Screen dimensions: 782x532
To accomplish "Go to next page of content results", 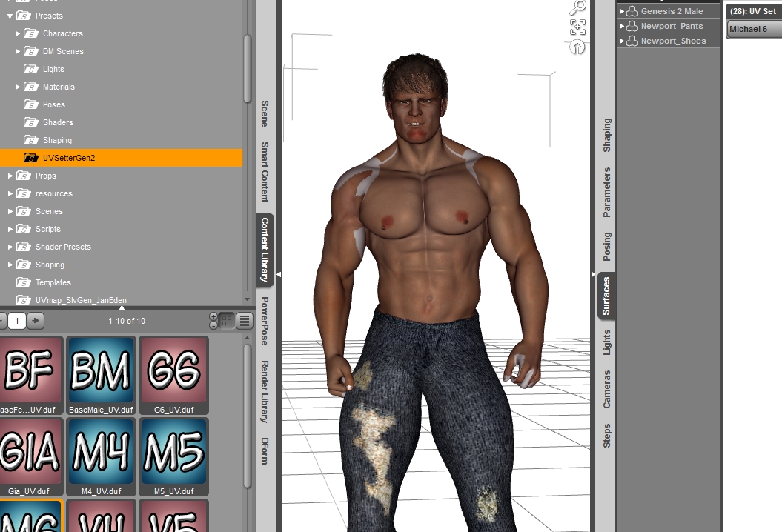I will (36, 321).
